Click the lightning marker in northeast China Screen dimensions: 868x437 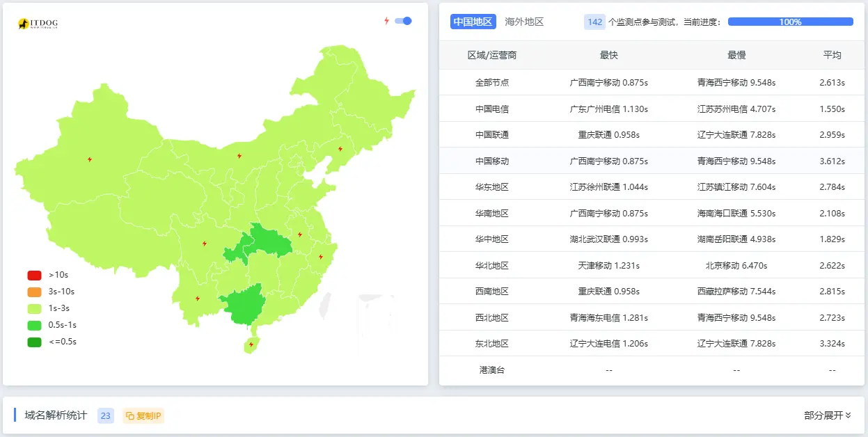(x=340, y=148)
